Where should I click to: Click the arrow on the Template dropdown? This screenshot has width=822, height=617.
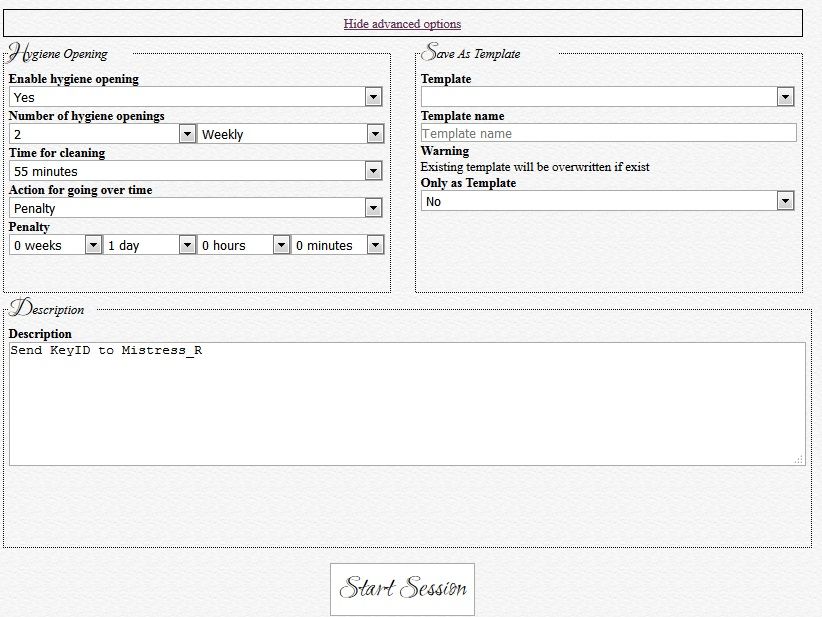[x=785, y=97]
